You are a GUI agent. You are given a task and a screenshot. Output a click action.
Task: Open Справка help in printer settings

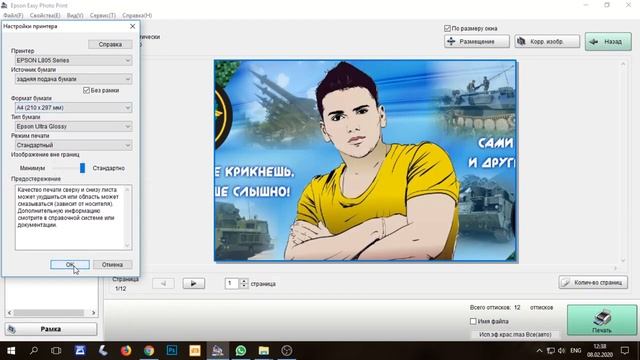point(110,44)
